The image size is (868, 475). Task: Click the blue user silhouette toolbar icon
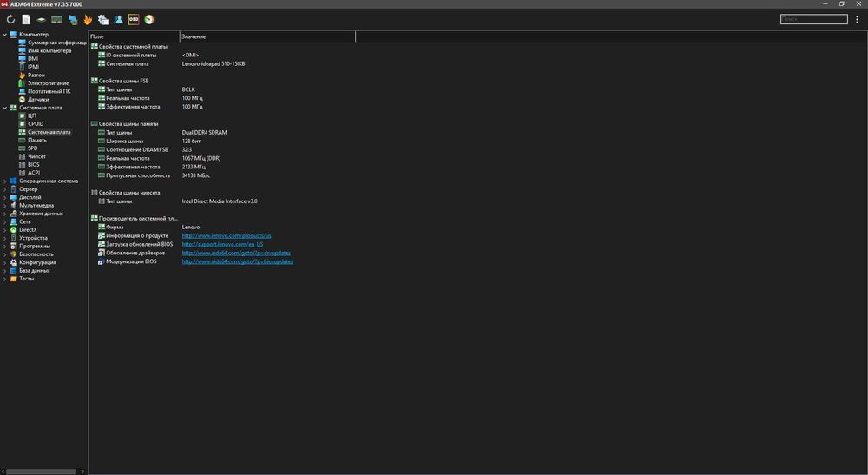click(118, 19)
